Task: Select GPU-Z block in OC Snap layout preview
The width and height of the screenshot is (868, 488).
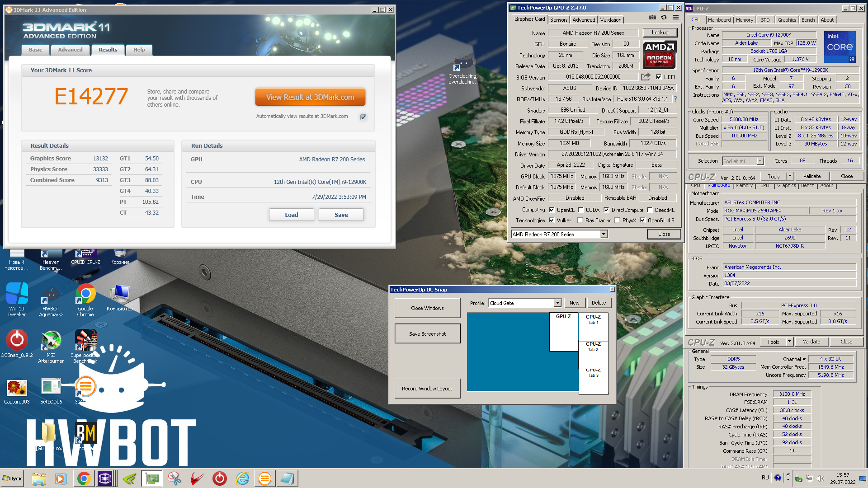Action: pos(564,332)
